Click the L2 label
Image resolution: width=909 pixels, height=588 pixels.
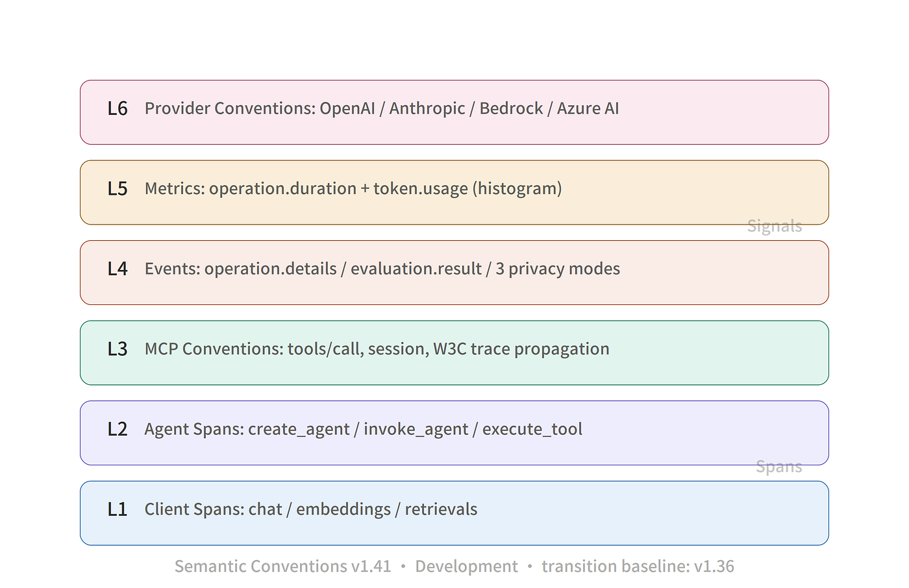tap(118, 429)
